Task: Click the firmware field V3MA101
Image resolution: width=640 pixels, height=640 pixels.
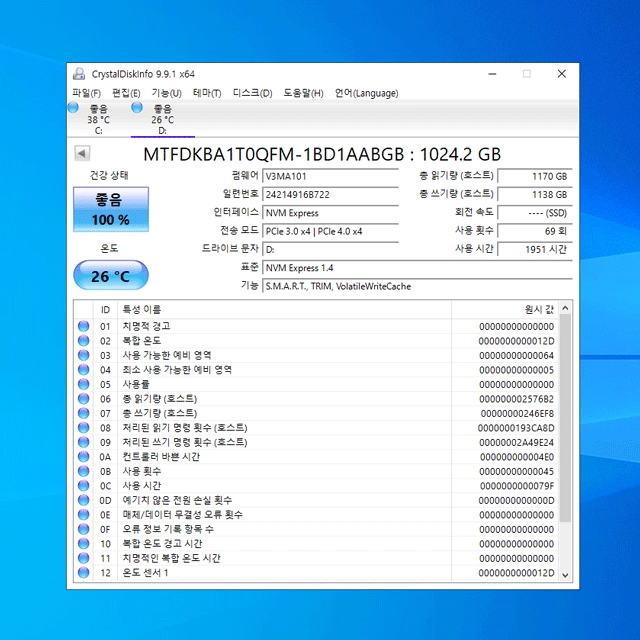Action: (330, 176)
